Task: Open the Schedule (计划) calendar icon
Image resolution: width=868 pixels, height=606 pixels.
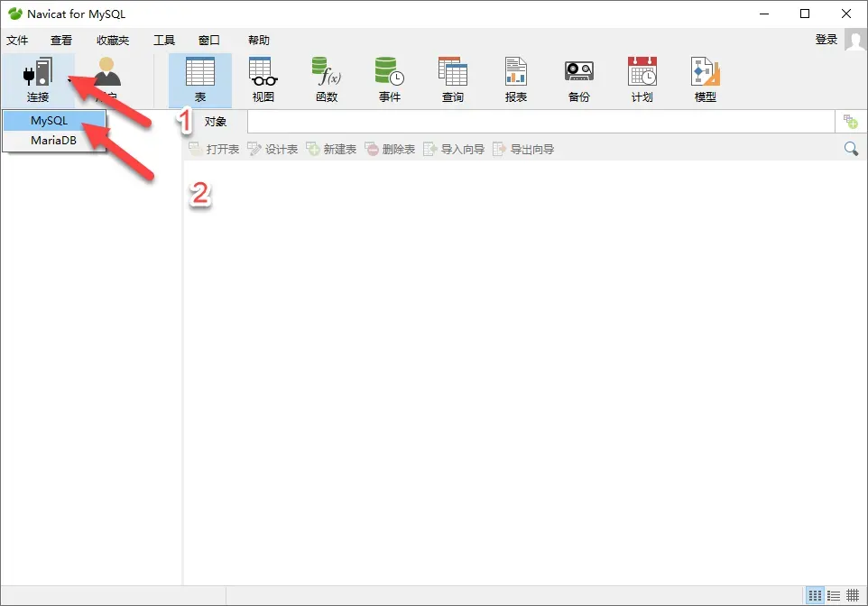Action: (x=642, y=79)
